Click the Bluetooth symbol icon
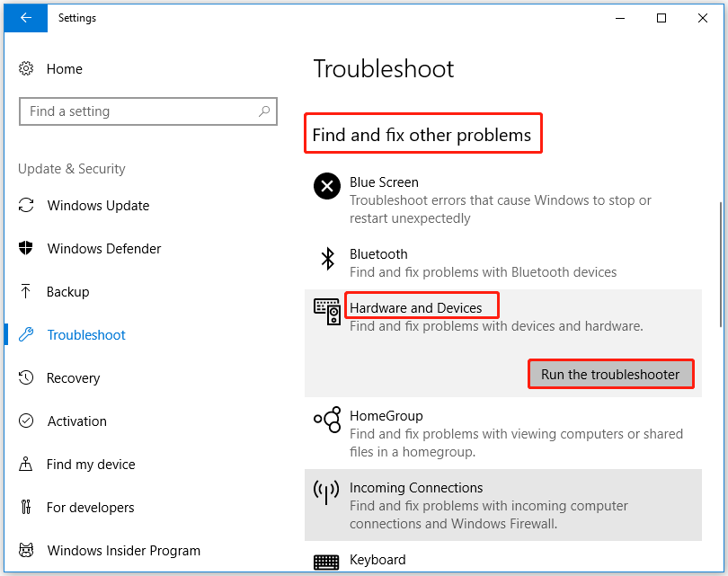The height and width of the screenshot is (576, 728). click(x=327, y=259)
